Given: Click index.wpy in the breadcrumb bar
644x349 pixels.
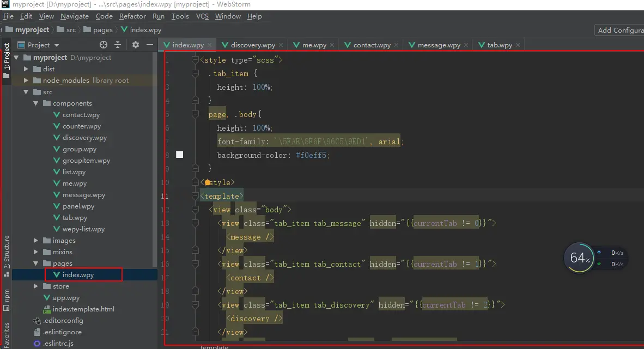Looking at the screenshot, I should 141,29.
